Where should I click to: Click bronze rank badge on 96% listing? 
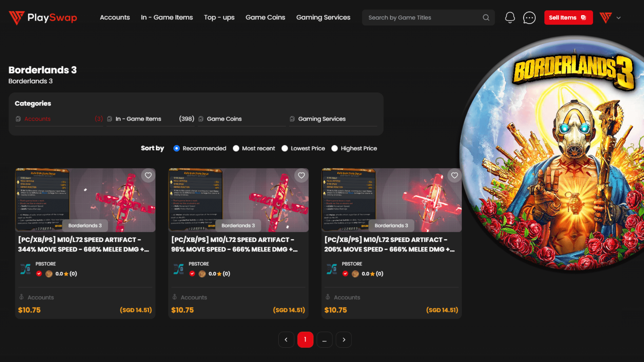tap(202, 274)
